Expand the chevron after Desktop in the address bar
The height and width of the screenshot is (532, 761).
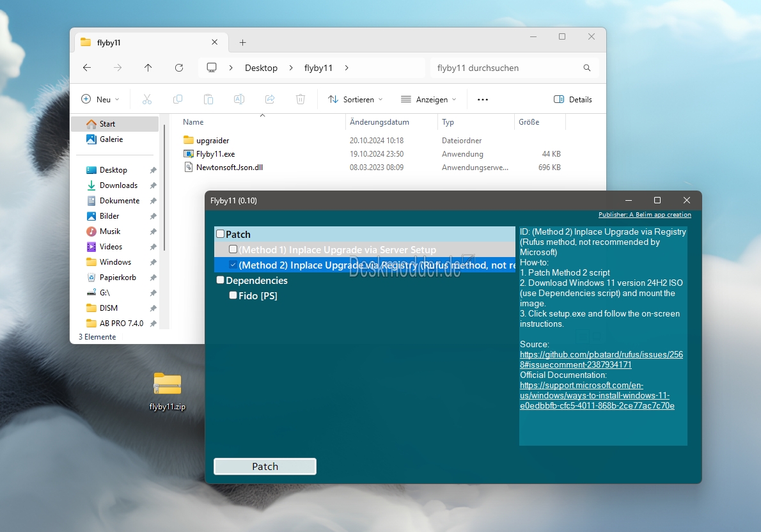[291, 68]
